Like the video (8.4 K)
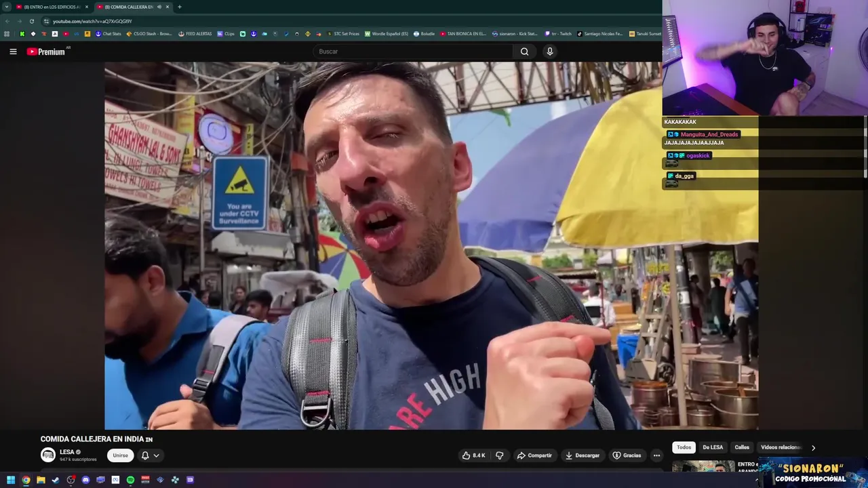Viewport: 868px width, 488px height. click(x=473, y=455)
